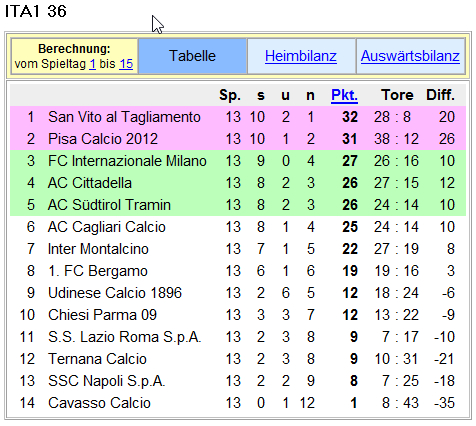Select the active Tabelle tab
The height and width of the screenshot is (426, 476).
pyautogui.click(x=192, y=56)
